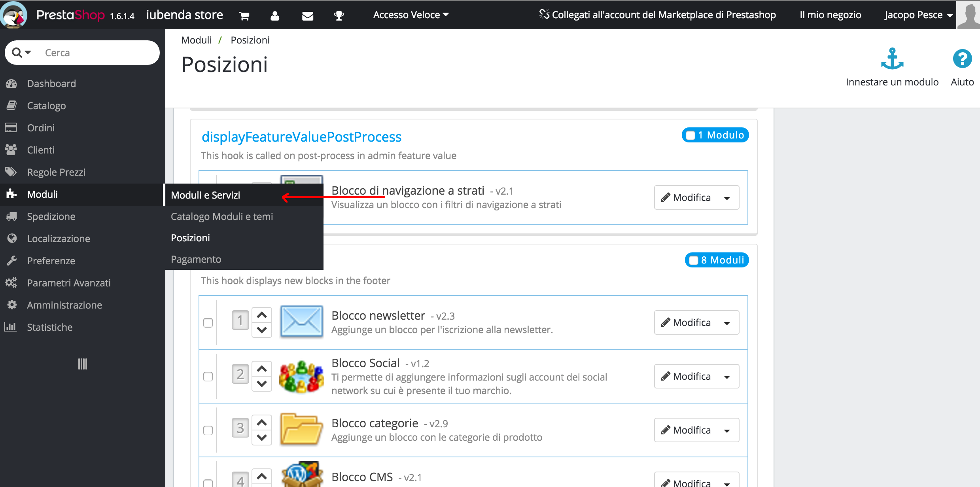Click the Il mio negozio link
The width and height of the screenshot is (980, 487).
click(830, 15)
